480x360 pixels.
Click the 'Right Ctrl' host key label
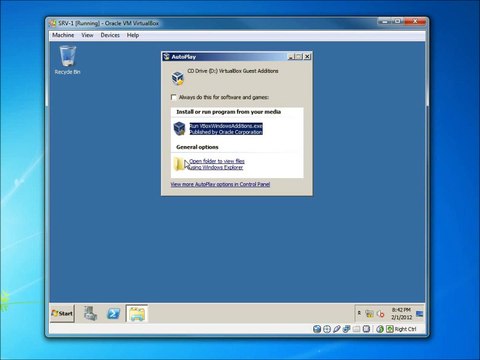tap(405, 329)
